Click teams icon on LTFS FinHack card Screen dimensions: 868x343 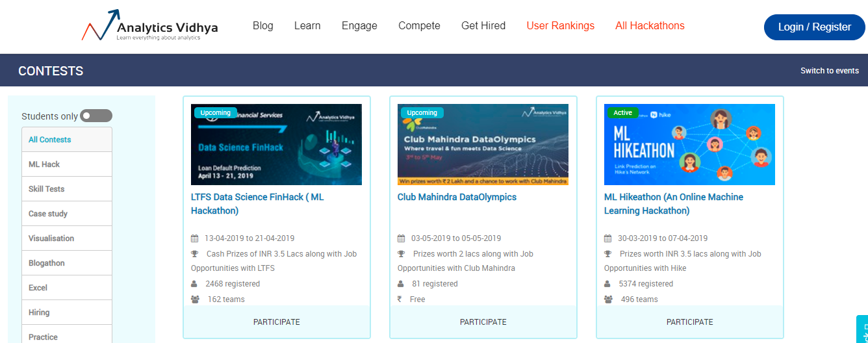point(195,299)
